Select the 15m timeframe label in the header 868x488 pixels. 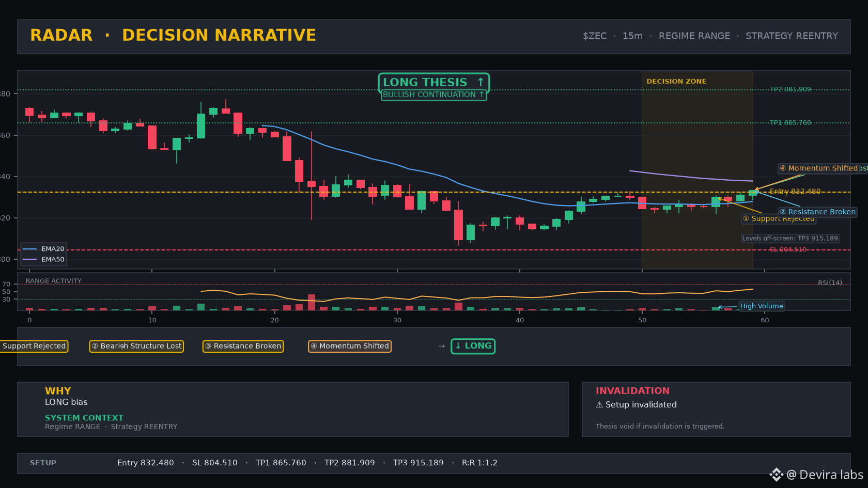pyautogui.click(x=632, y=36)
